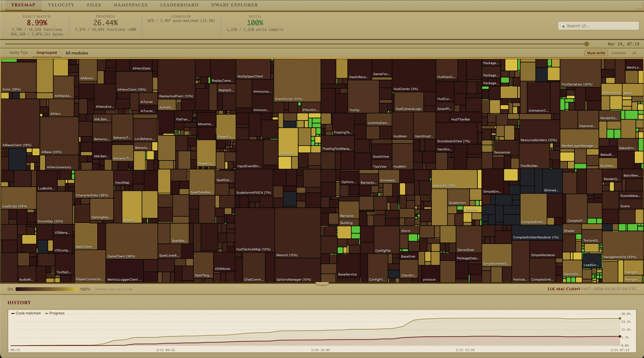Focus the Search input field

click(x=600, y=26)
